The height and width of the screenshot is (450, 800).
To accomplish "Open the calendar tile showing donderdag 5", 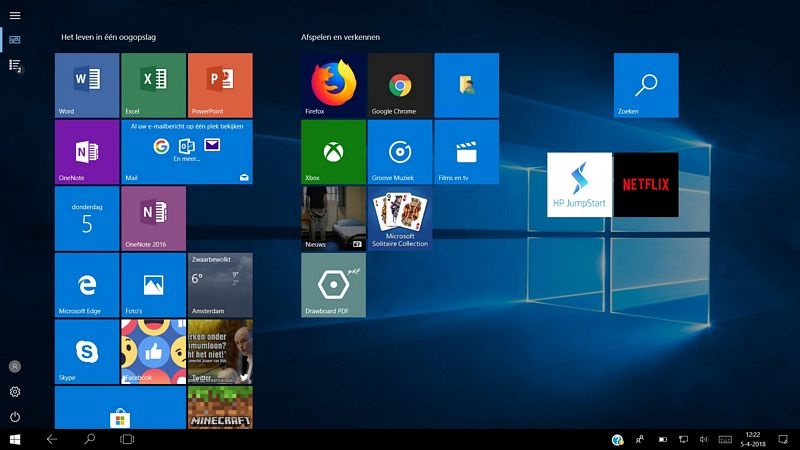I will [x=87, y=218].
